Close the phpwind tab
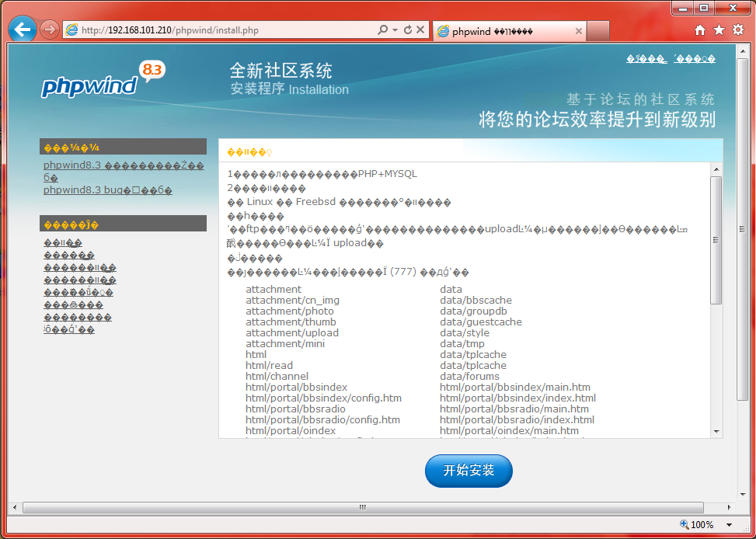 click(579, 31)
